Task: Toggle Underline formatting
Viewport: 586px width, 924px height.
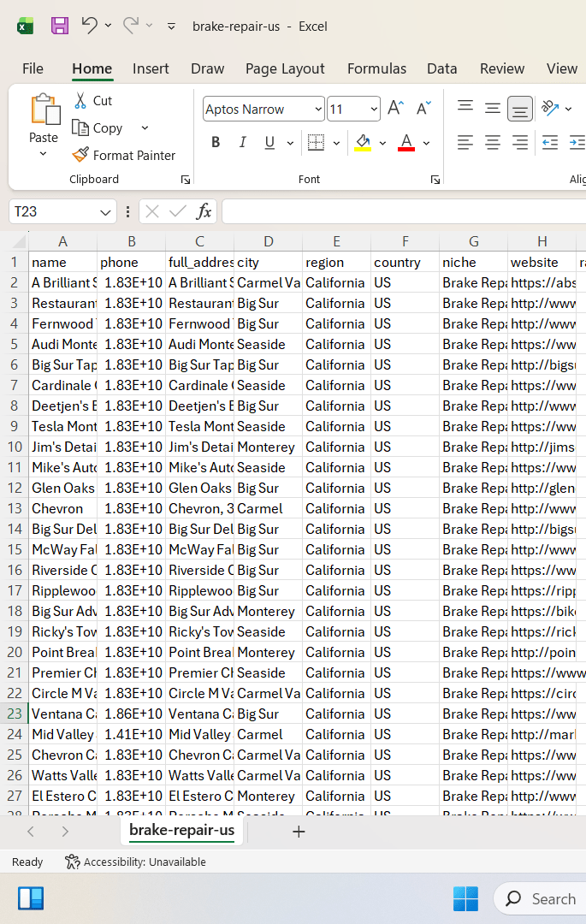Action: coord(269,142)
